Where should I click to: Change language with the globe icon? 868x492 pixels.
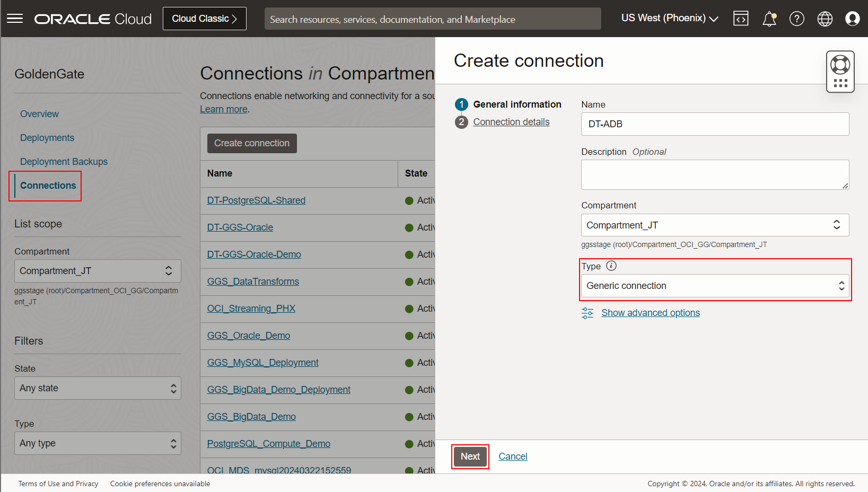(825, 19)
